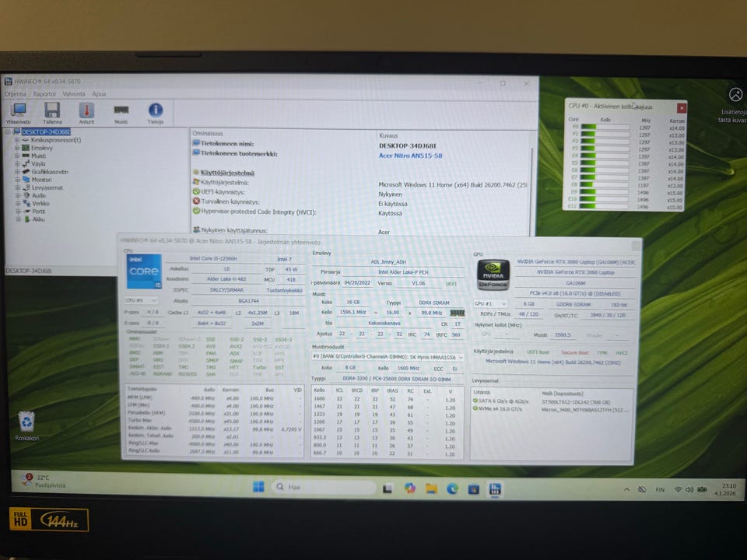The image size is (747, 560).
Task: Click the volume speaker tray icon
Action: (689, 489)
